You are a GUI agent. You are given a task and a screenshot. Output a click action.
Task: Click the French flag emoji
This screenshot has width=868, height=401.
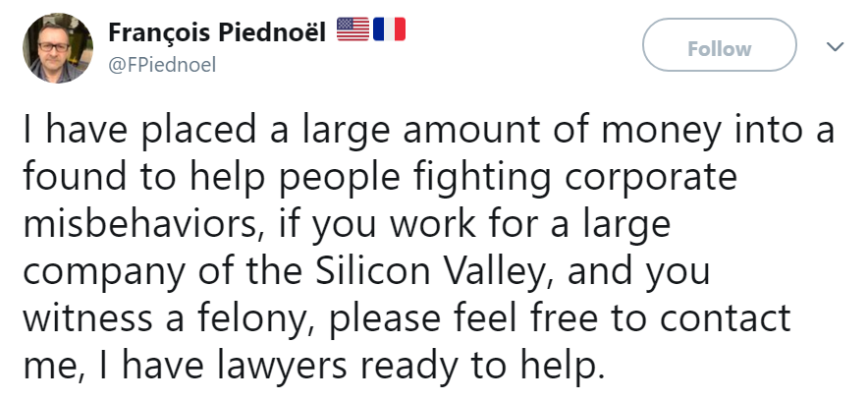[389, 29]
